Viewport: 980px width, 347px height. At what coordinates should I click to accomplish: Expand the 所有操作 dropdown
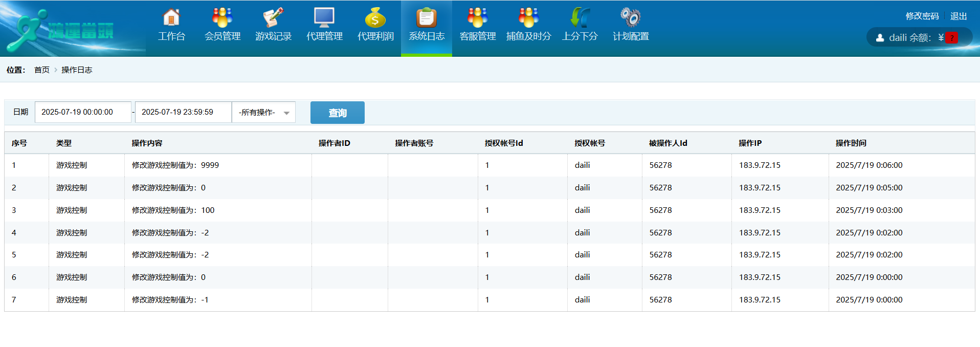click(x=264, y=113)
